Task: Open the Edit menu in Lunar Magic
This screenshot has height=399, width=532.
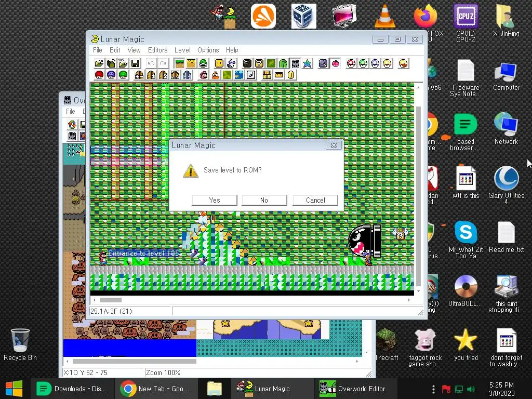Action: (x=115, y=50)
